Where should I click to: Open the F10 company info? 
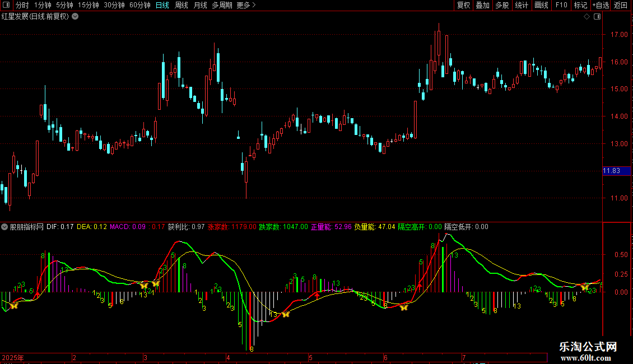click(561, 5)
